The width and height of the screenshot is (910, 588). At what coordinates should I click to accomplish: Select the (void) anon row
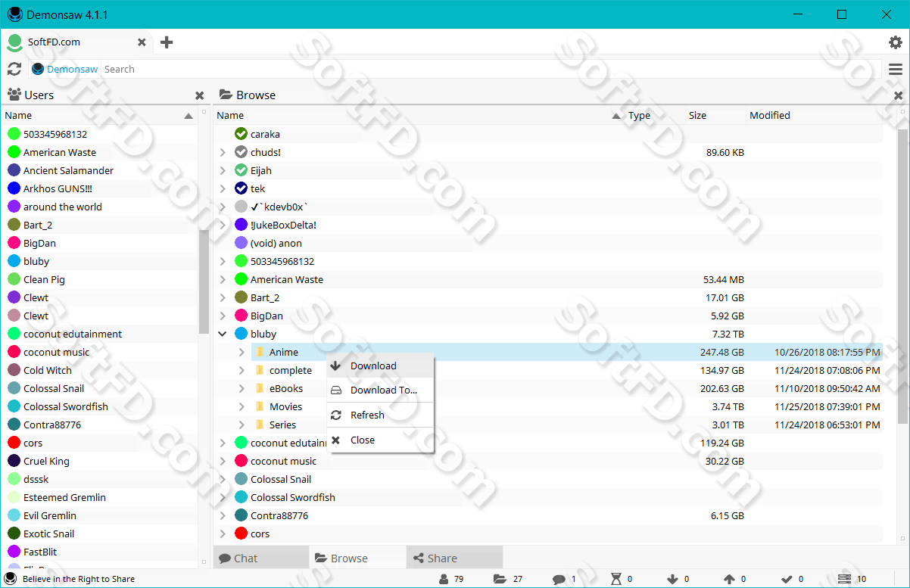[549, 243]
